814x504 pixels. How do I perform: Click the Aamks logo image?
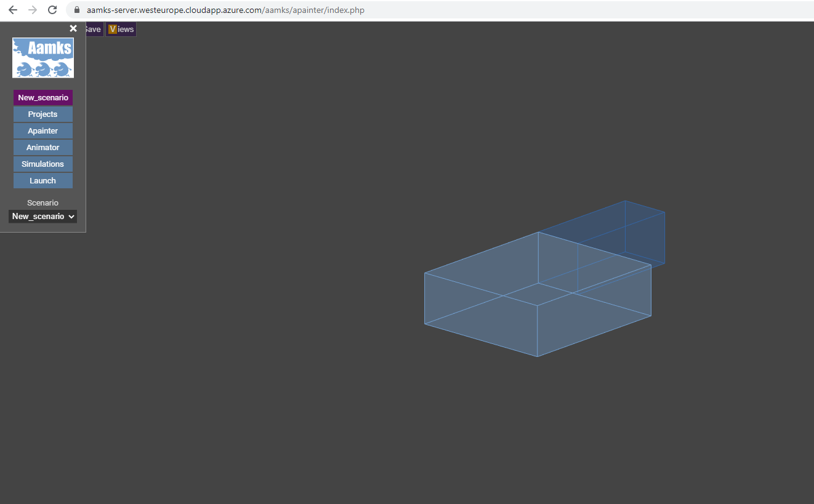[43, 58]
